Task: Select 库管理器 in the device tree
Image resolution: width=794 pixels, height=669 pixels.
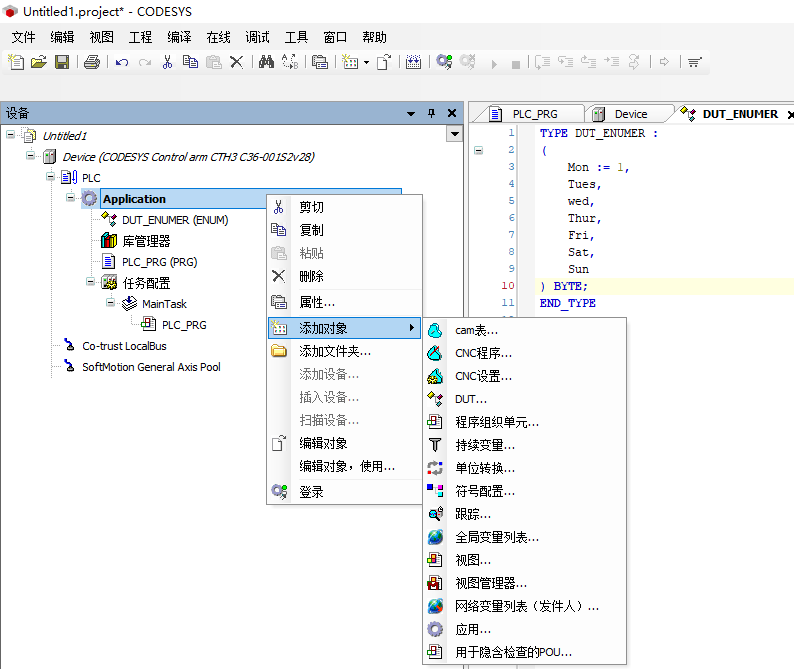Action: coord(146,241)
